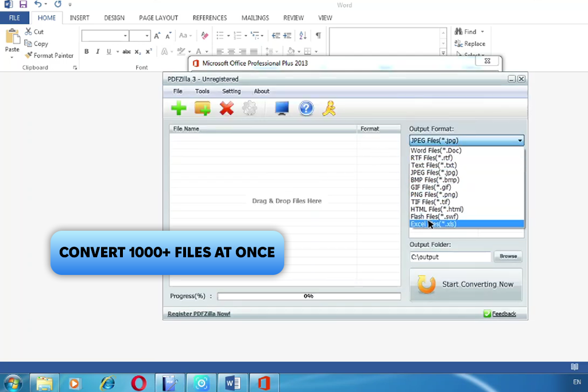Viewport: 588px width, 392px height.
Task: Toggle strikethrough formatting in Word
Action: click(x=126, y=51)
